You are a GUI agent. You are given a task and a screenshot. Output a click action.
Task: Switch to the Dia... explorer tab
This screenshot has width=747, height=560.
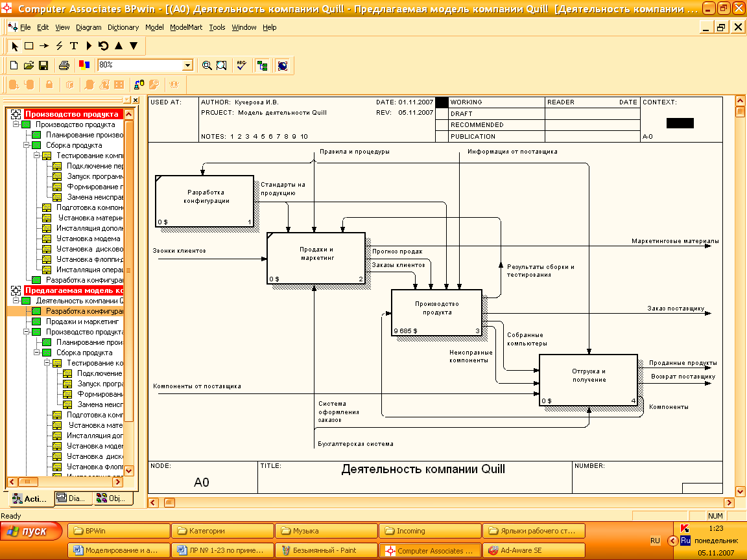(x=73, y=498)
